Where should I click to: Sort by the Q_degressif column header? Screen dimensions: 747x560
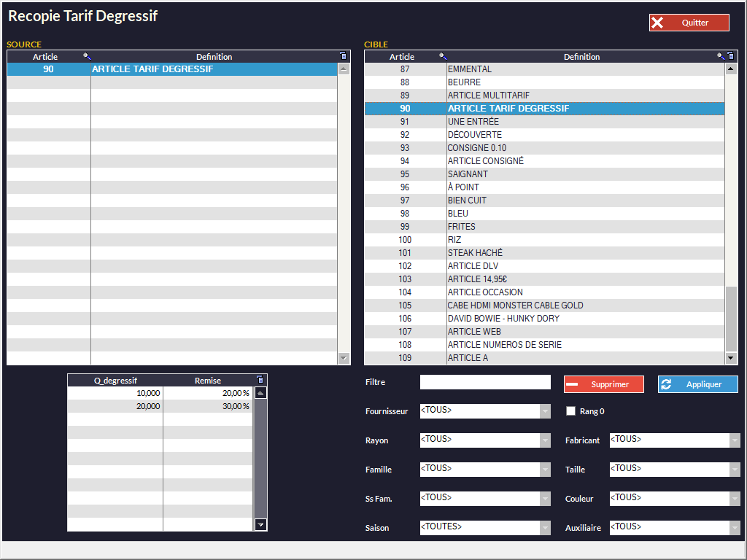115,380
